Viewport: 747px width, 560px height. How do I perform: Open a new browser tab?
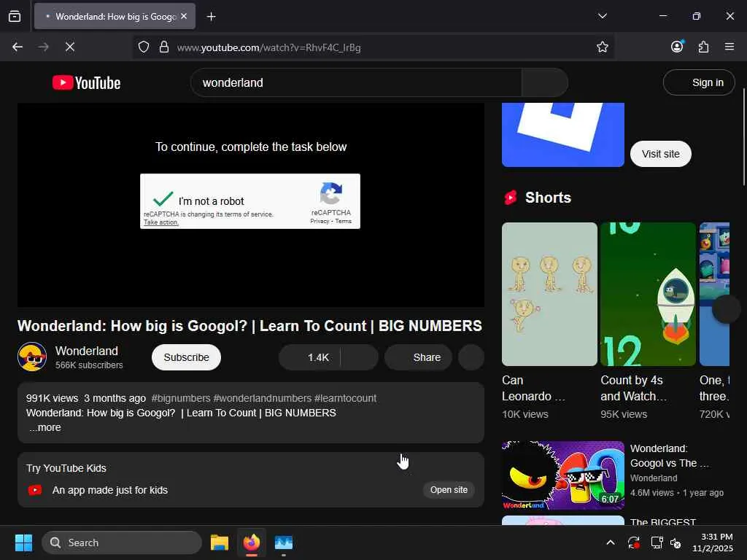pyautogui.click(x=211, y=17)
